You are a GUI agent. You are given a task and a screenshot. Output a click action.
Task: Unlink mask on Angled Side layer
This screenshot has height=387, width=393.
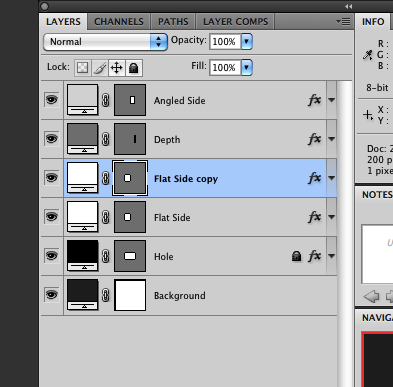[x=106, y=100]
